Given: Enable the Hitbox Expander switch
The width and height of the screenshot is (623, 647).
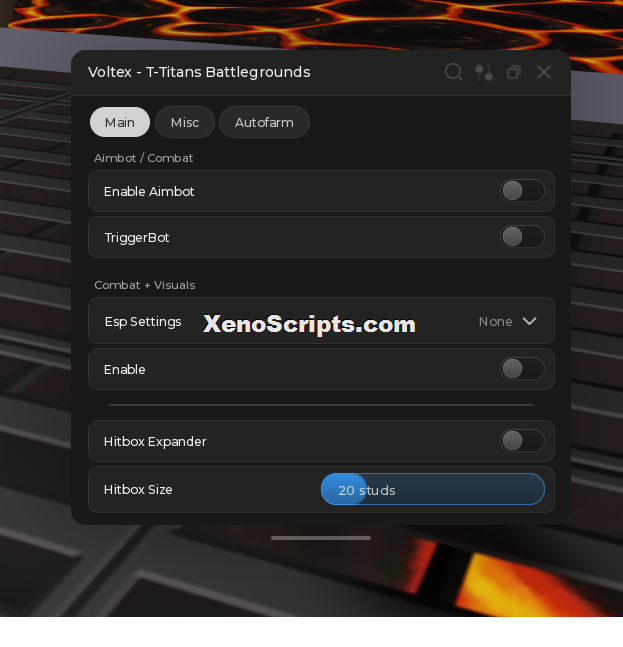Looking at the screenshot, I should click(522, 441).
